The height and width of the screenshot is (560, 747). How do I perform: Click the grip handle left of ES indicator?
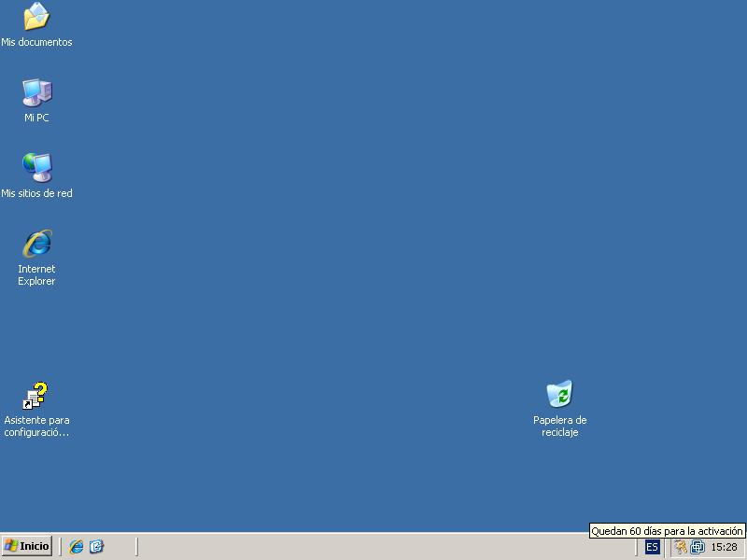click(x=637, y=547)
